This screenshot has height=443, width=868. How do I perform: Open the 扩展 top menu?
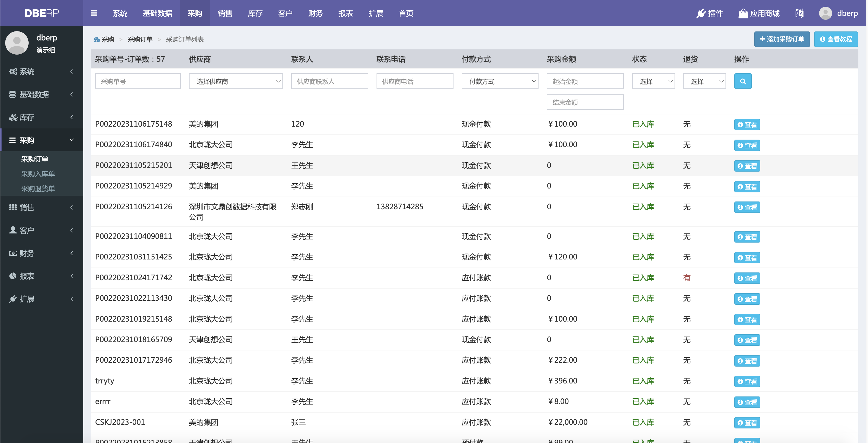click(376, 13)
